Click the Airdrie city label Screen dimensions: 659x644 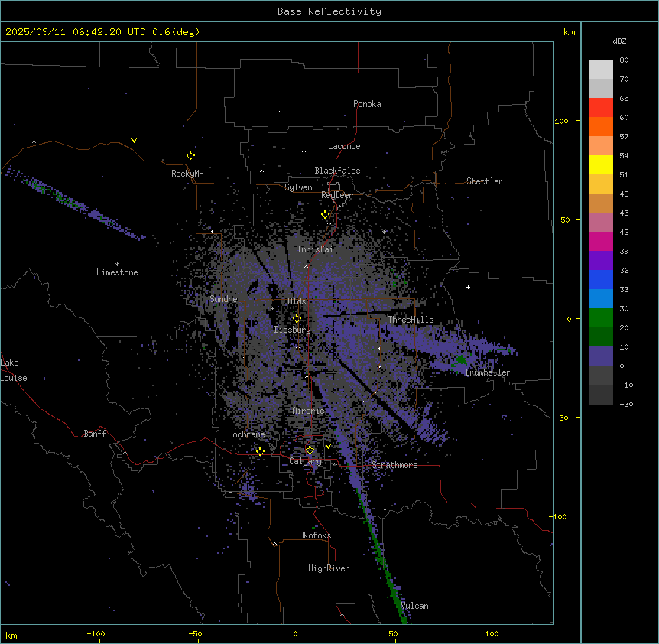click(309, 411)
